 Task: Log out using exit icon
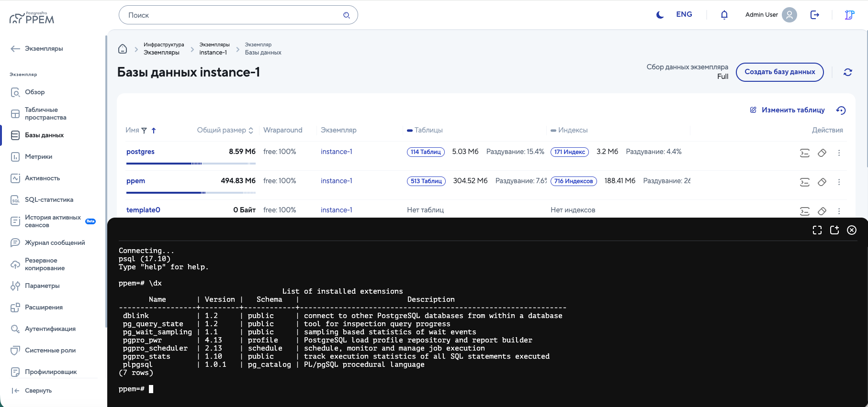[815, 15]
